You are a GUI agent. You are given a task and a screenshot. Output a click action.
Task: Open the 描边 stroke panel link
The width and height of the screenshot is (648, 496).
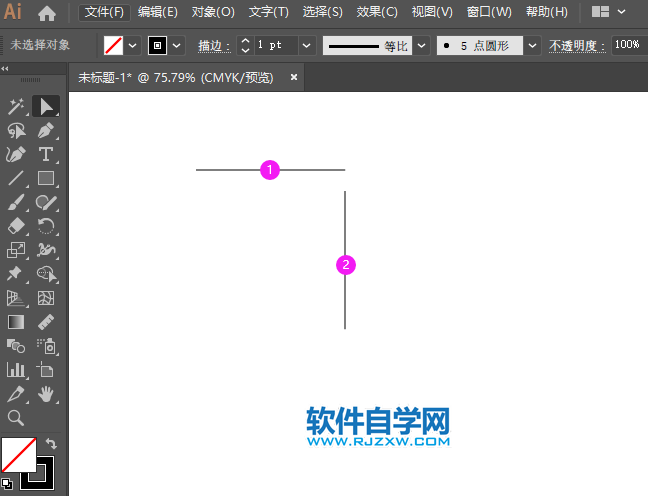[x=214, y=46]
